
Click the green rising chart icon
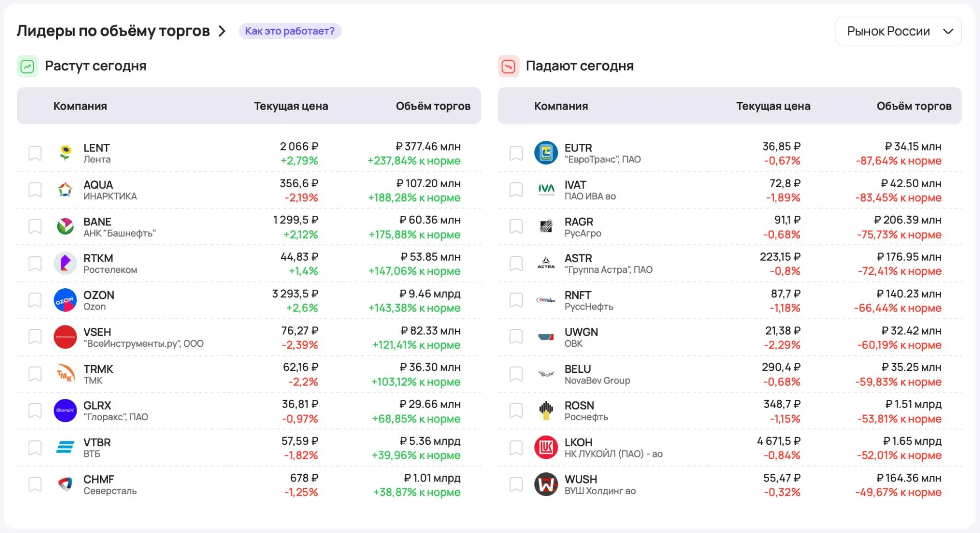28,66
